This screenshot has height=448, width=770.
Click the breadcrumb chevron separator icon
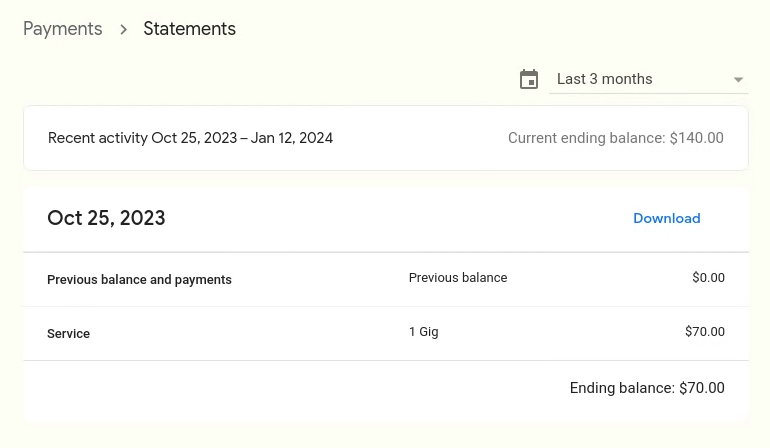(x=123, y=30)
